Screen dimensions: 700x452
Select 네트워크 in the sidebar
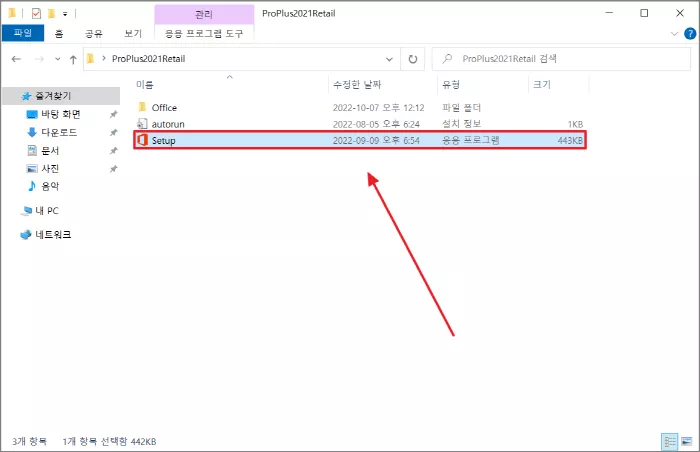coord(53,234)
